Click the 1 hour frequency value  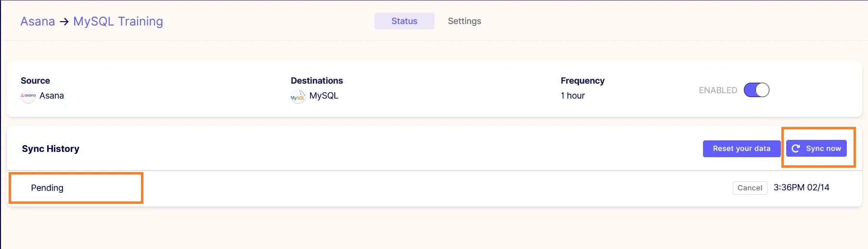point(573,96)
